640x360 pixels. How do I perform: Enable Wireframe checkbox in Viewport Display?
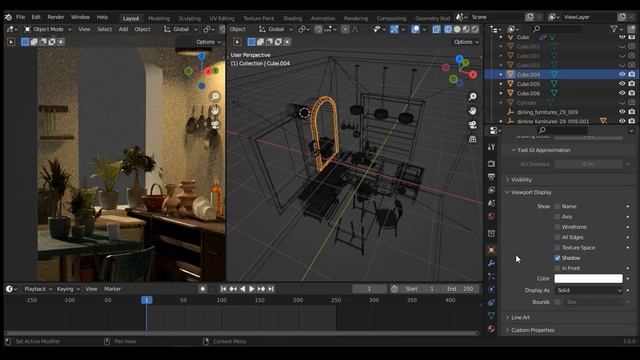click(x=558, y=227)
